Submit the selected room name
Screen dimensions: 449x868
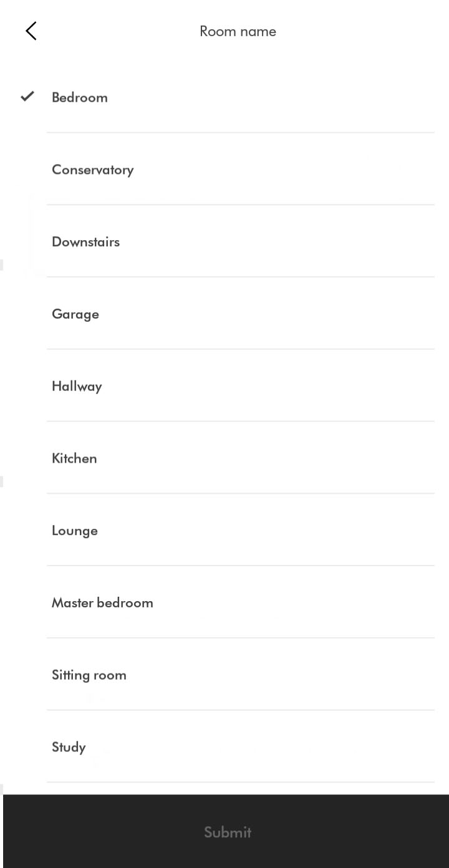(x=226, y=831)
